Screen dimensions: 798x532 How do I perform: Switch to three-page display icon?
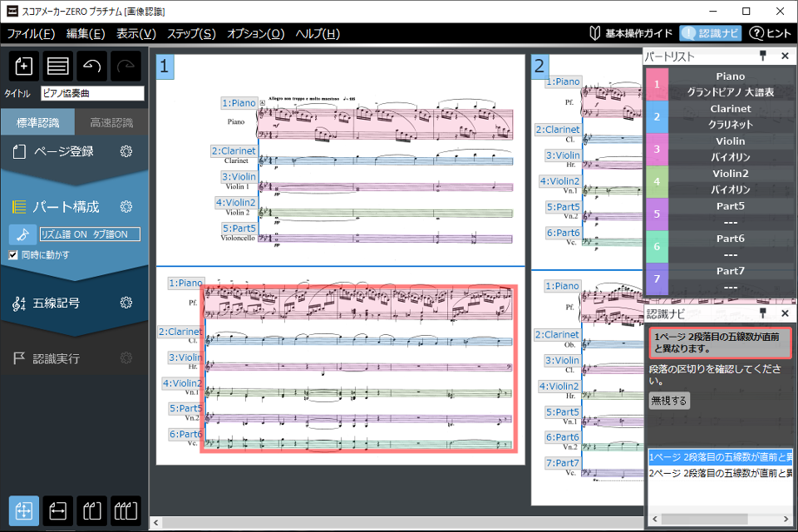pyautogui.click(x=126, y=510)
